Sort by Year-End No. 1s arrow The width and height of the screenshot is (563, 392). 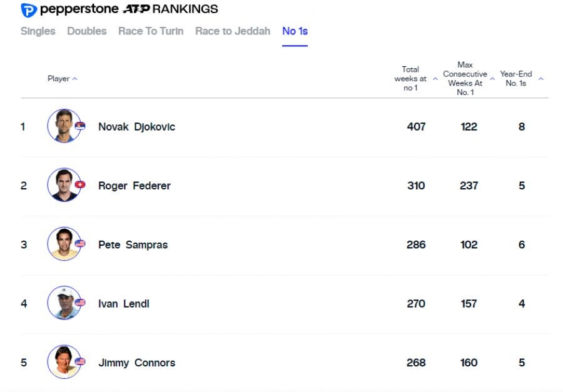(540, 79)
